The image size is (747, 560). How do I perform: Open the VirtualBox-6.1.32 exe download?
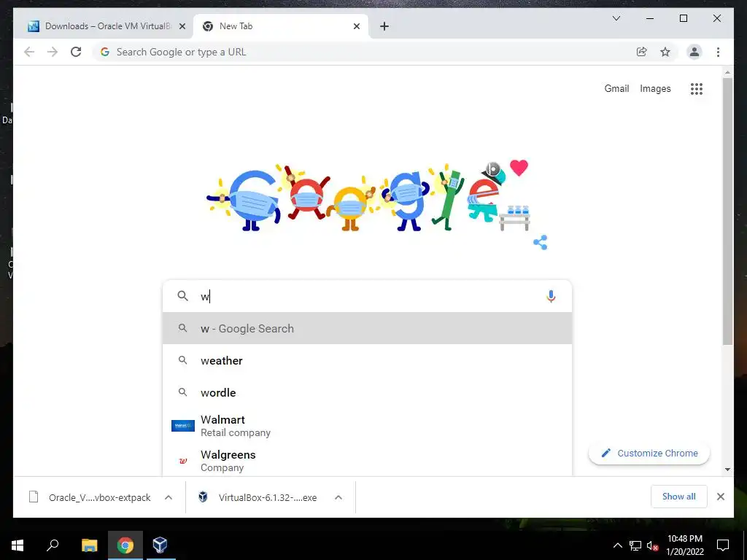[x=260, y=497]
